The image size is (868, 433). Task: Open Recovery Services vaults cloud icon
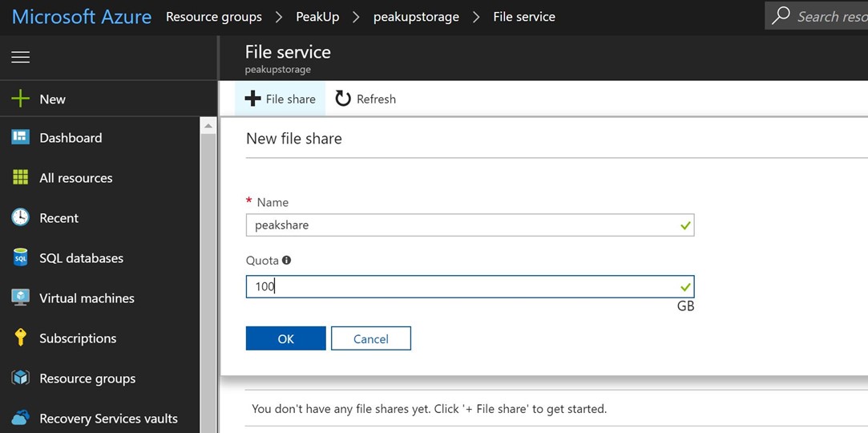[21, 418]
